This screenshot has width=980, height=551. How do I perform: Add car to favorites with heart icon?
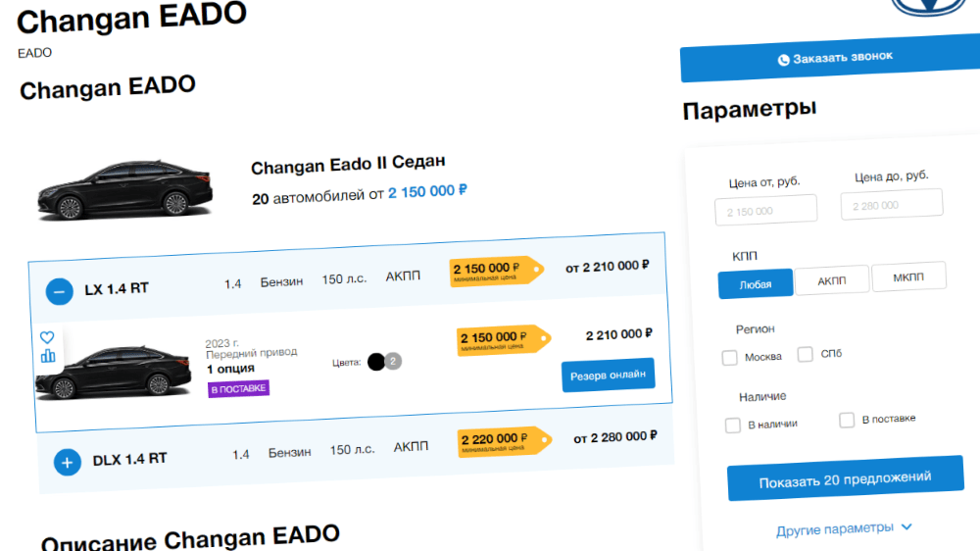point(47,337)
